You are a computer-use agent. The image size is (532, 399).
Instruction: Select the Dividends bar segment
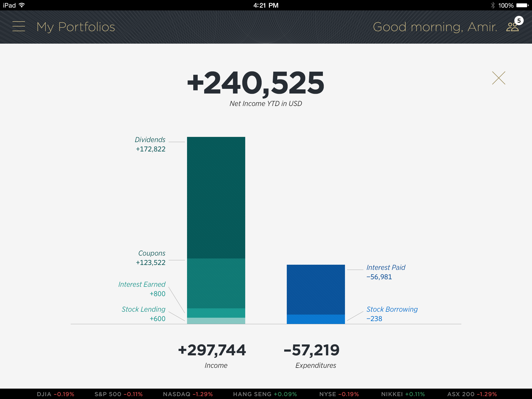pos(216,197)
